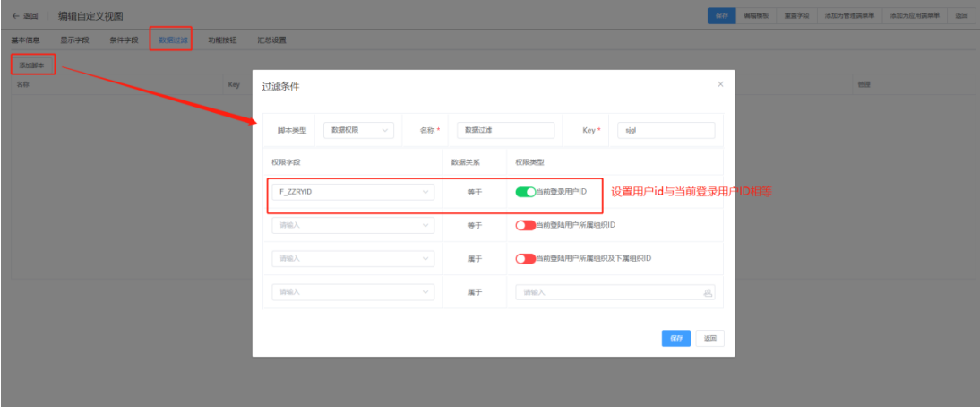Open the 权限字段 dropdown in 所属组织ID row
This screenshot has width=980, height=407.
tap(353, 225)
